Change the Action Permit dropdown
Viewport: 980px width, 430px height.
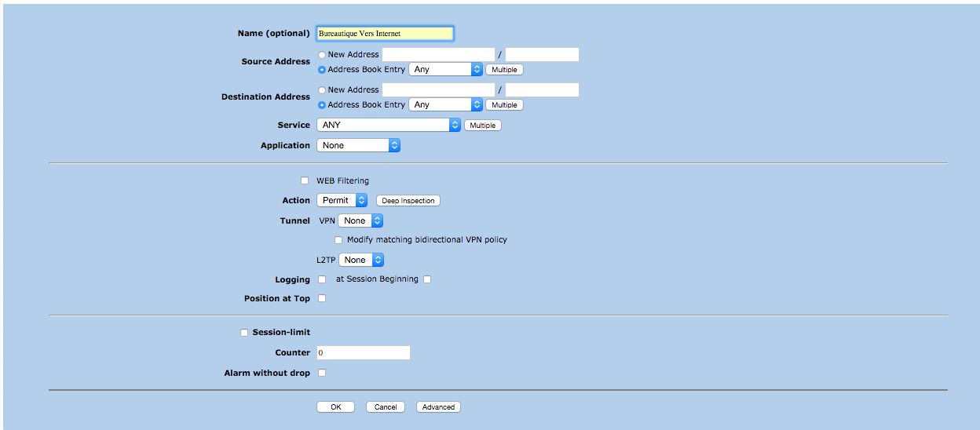(x=342, y=200)
